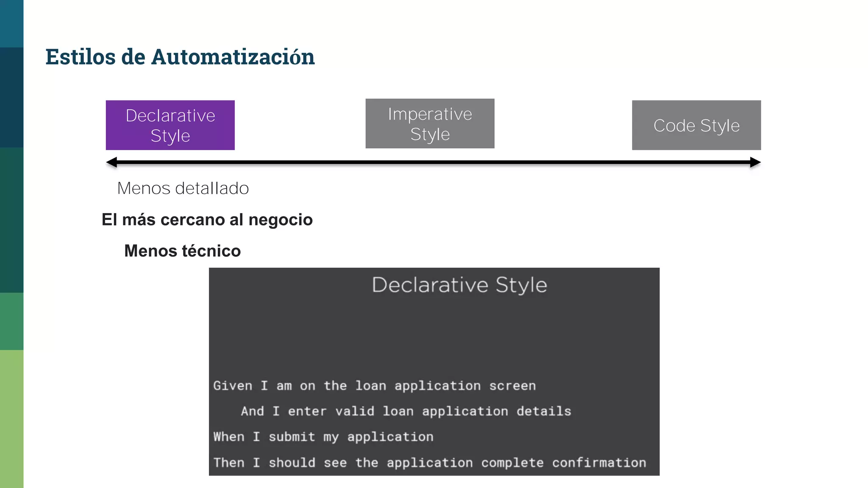Click the Declarative Style heading in dark panel

(459, 285)
